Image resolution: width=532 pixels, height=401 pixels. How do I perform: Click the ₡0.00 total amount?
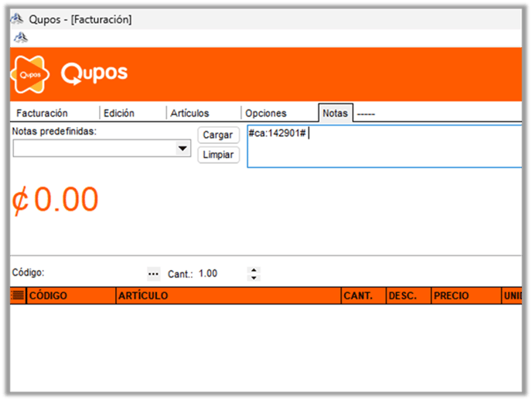56,200
